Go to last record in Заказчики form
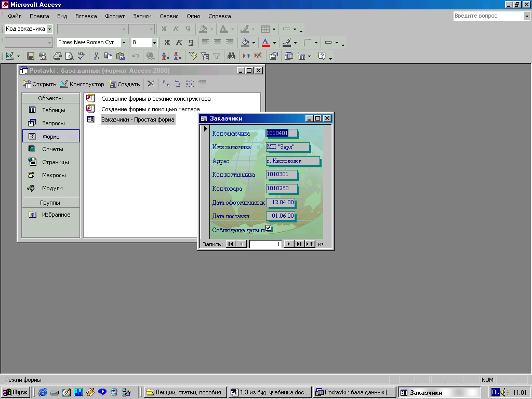The width and height of the screenshot is (532, 399). pyautogui.click(x=299, y=244)
